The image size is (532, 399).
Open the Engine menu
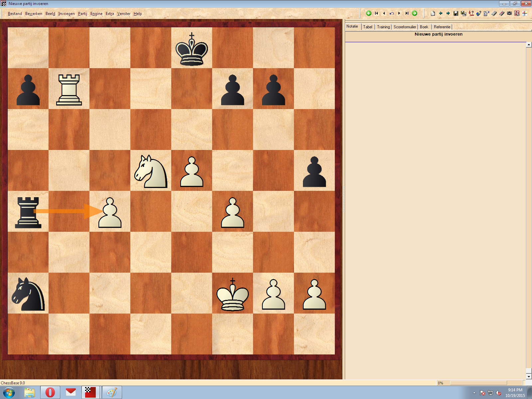pyautogui.click(x=96, y=14)
